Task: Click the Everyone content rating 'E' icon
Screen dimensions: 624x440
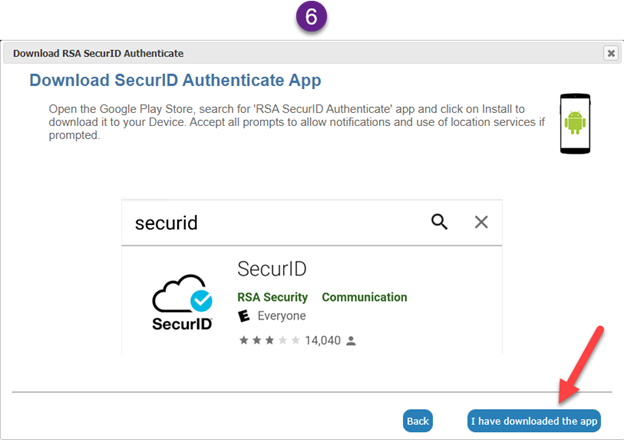Action: pyautogui.click(x=243, y=316)
